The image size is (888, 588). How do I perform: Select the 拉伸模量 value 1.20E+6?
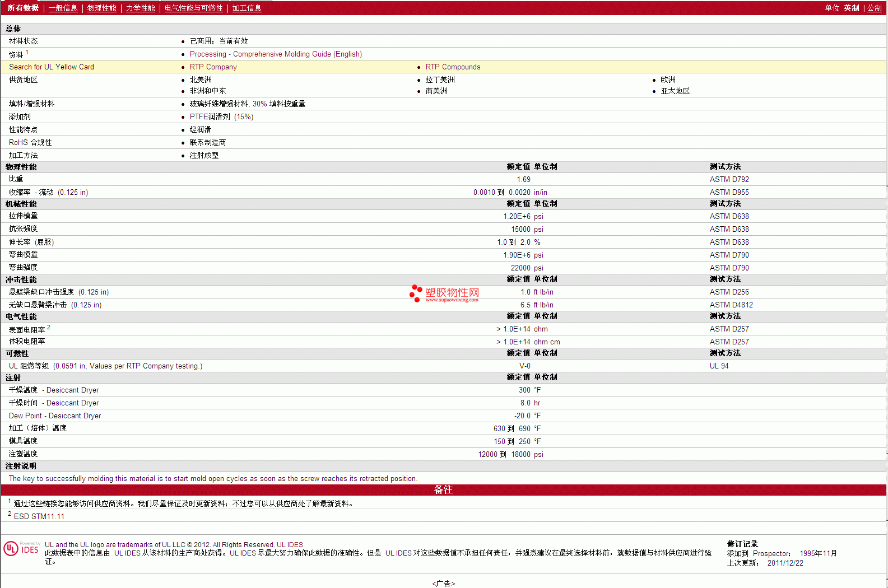click(x=517, y=216)
